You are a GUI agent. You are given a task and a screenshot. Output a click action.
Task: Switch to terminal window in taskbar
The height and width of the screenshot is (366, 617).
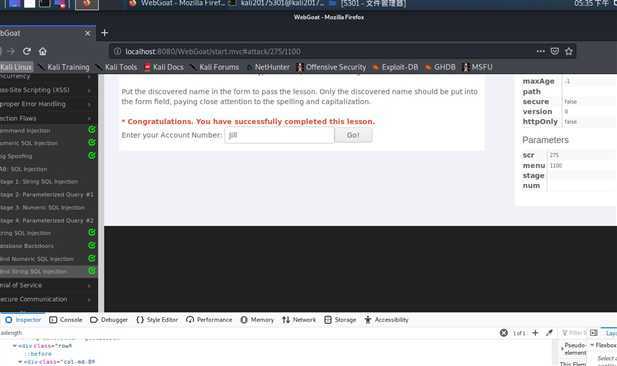[277, 4]
